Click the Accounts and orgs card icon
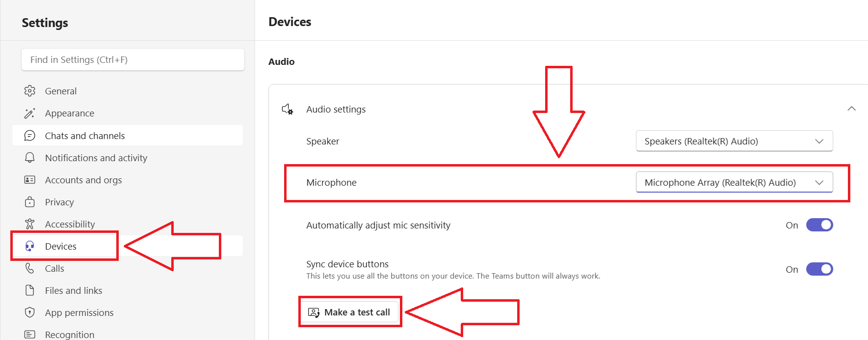Image resolution: width=868 pixels, height=340 pixels. pyautogui.click(x=30, y=180)
